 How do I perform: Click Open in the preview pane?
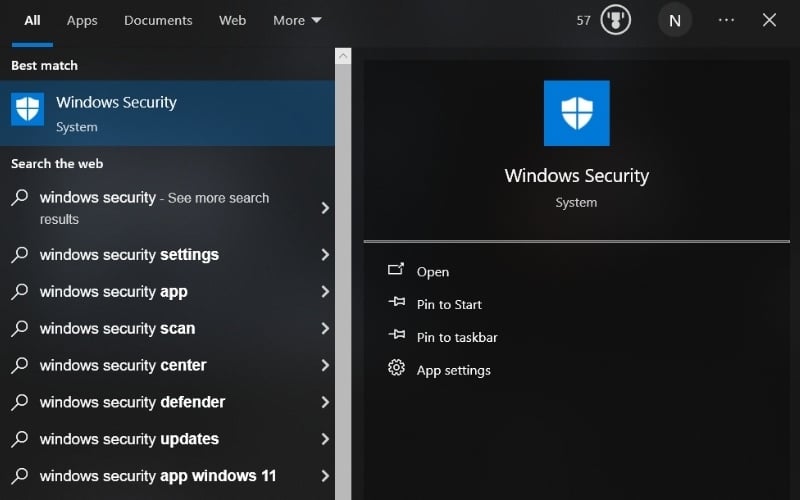(433, 272)
